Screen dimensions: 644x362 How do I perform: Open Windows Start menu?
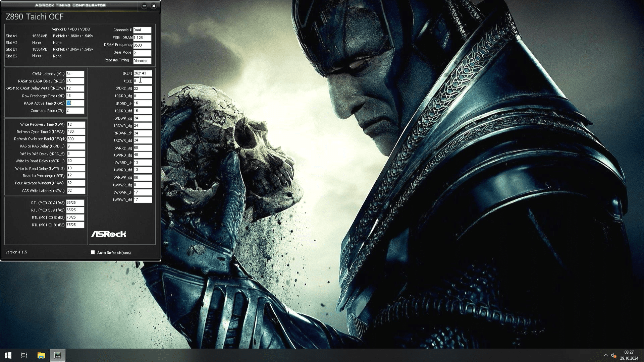point(8,355)
